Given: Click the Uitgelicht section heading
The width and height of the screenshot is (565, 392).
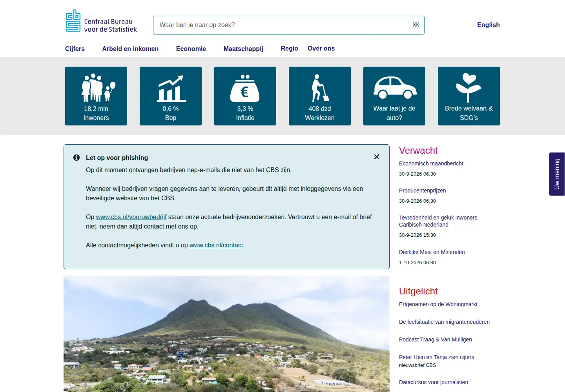Looking at the screenshot, I should tap(418, 291).
